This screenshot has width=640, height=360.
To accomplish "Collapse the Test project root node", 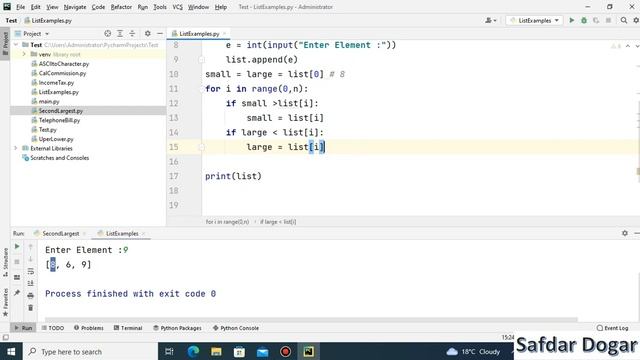I will [16, 45].
